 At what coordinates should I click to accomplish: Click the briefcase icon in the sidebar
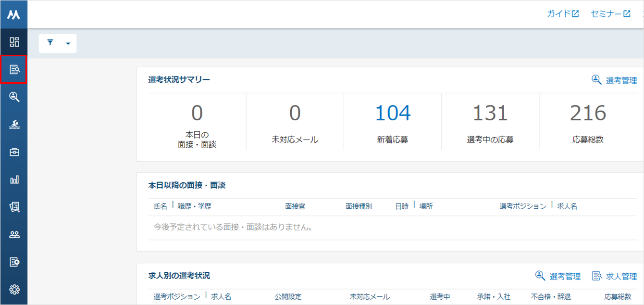pos(14,152)
